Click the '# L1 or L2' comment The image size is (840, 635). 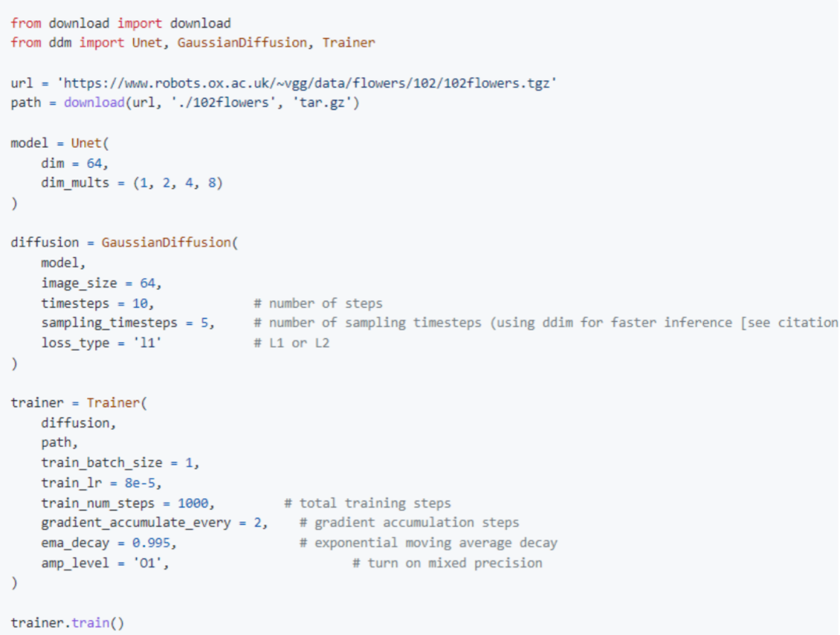pyautogui.click(x=292, y=343)
